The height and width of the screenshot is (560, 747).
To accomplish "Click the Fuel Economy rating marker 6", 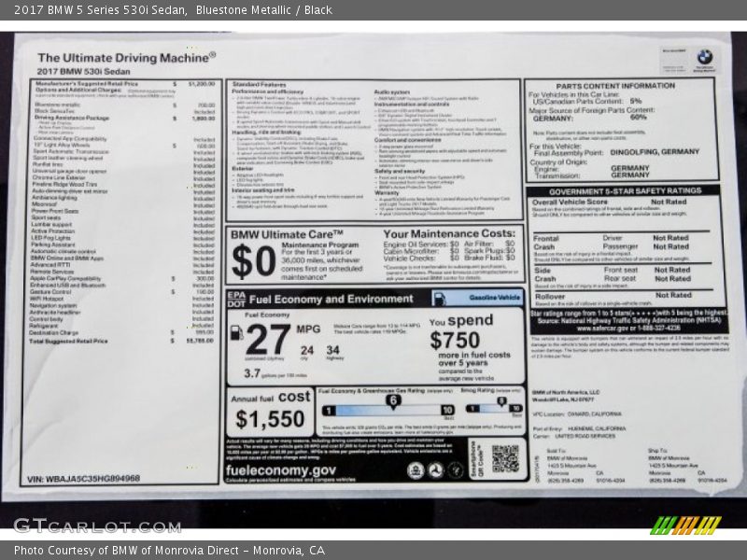I will pyautogui.click(x=393, y=400).
